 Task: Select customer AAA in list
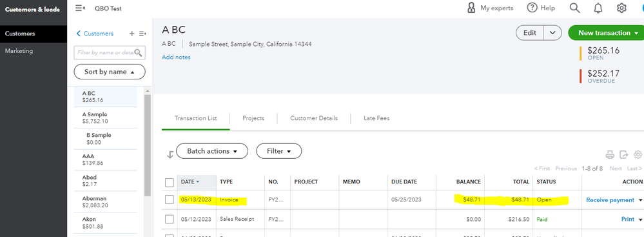pyautogui.click(x=106, y=160)
